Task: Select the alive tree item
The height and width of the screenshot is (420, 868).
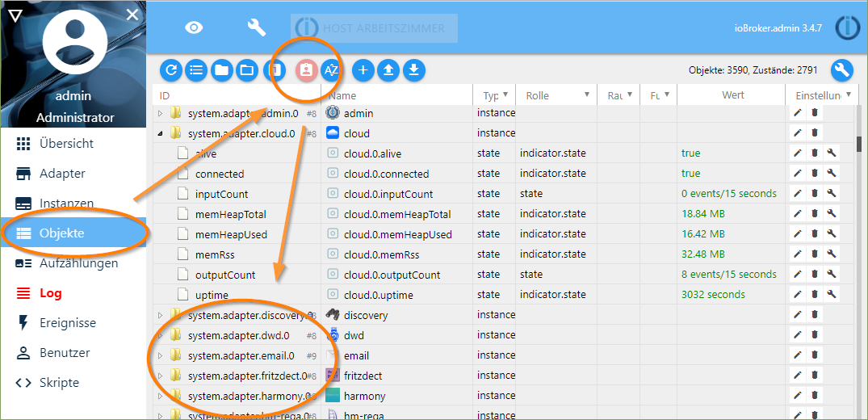Action: point(205,153)
